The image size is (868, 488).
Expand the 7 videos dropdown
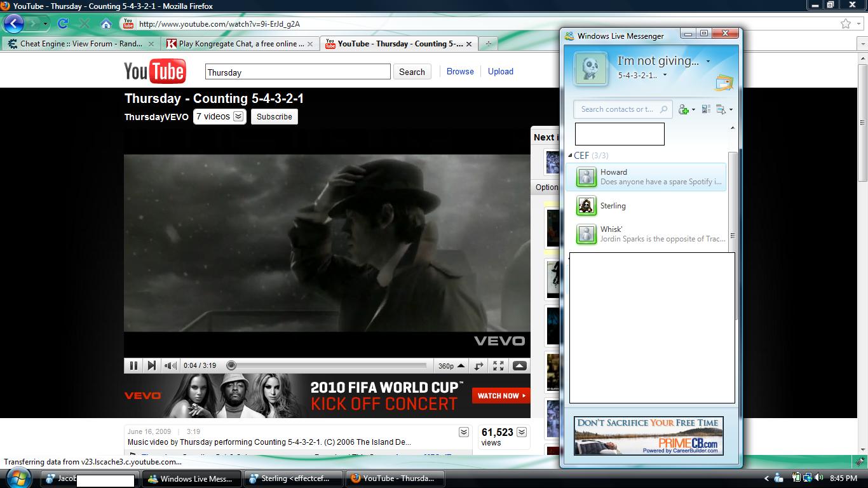click(219, 116)
